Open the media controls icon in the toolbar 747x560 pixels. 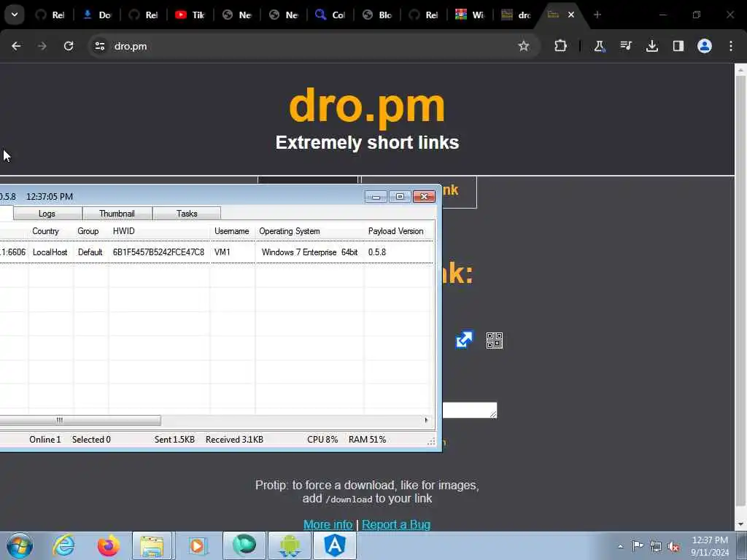(x=626, y=46)
